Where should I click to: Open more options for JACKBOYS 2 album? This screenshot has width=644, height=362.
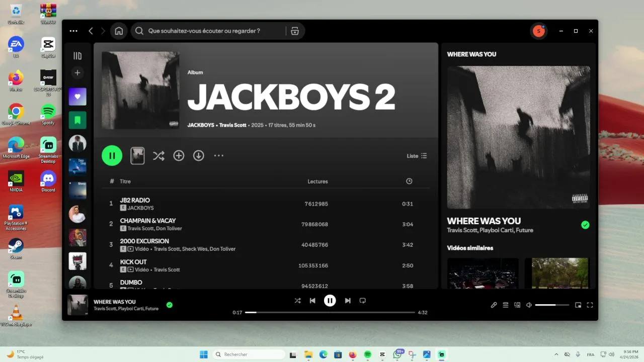point(218,156)
